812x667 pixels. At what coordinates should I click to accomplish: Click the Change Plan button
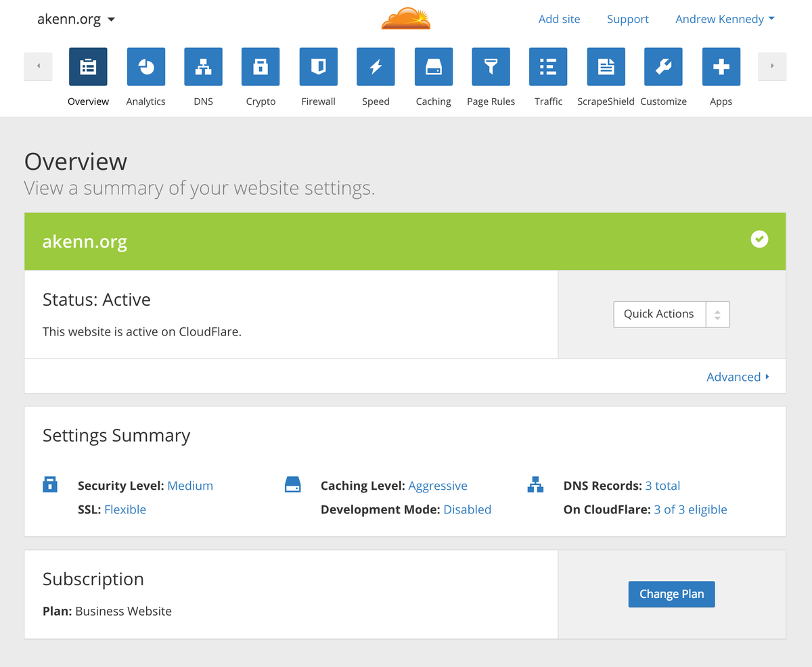(x=671, y=594)
